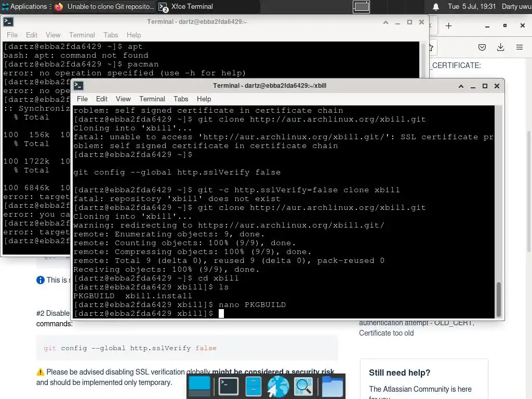The height and width of the screenshot is (399, 532).
Task: Open Help menu in front xbill terminal
Action: (x=204, y=99)
